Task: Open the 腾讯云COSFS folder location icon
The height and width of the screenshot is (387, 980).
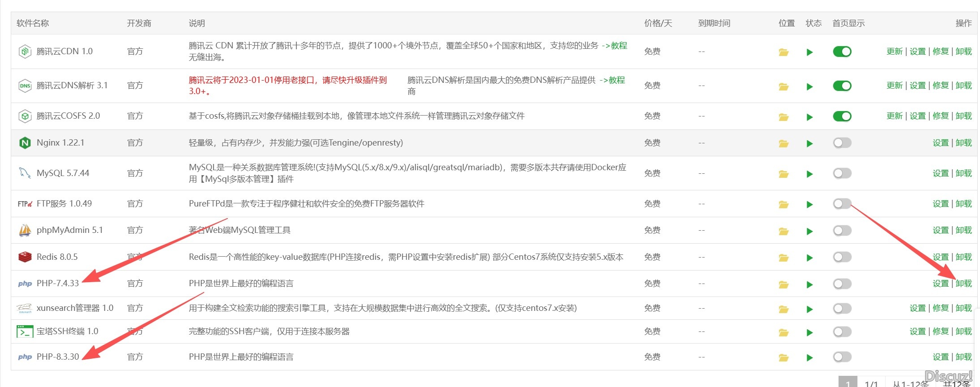Action: tap(783, 117)
